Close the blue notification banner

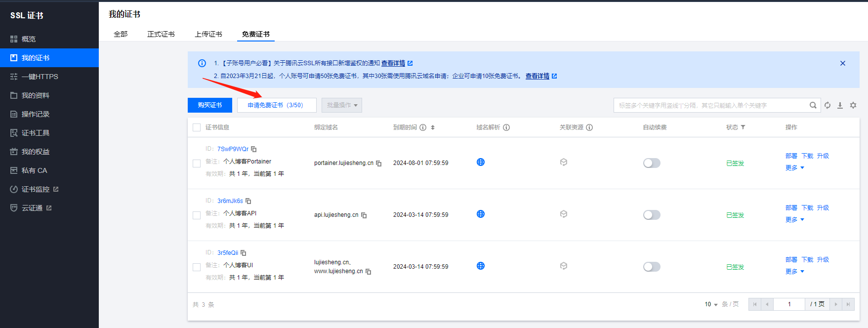(843, 63)
